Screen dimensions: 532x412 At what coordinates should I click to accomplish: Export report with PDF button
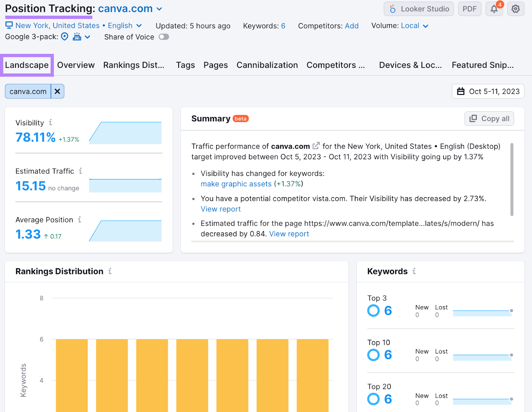(x=469, y=9)
